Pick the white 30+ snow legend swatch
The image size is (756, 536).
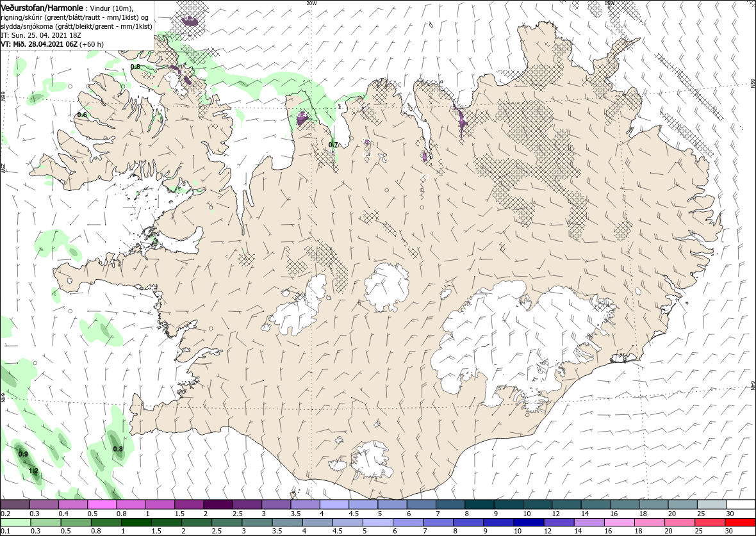741,505
